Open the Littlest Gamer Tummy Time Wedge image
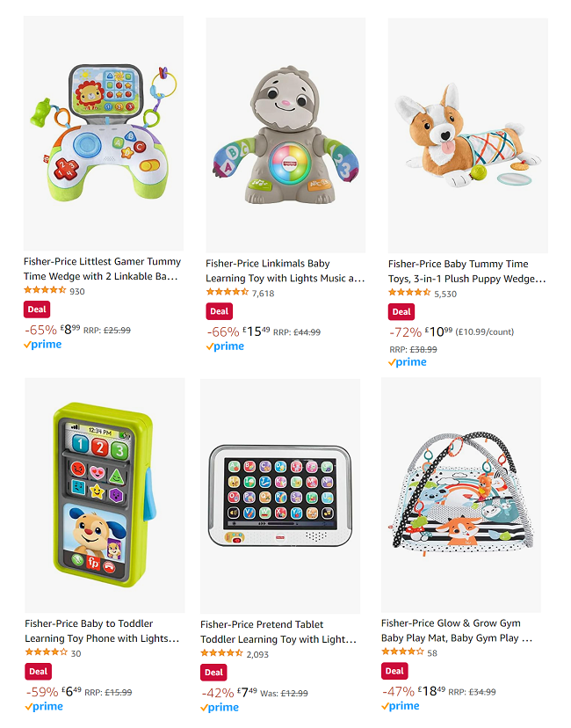This screenshot has width=571, height=728. [x=104, y=134]
